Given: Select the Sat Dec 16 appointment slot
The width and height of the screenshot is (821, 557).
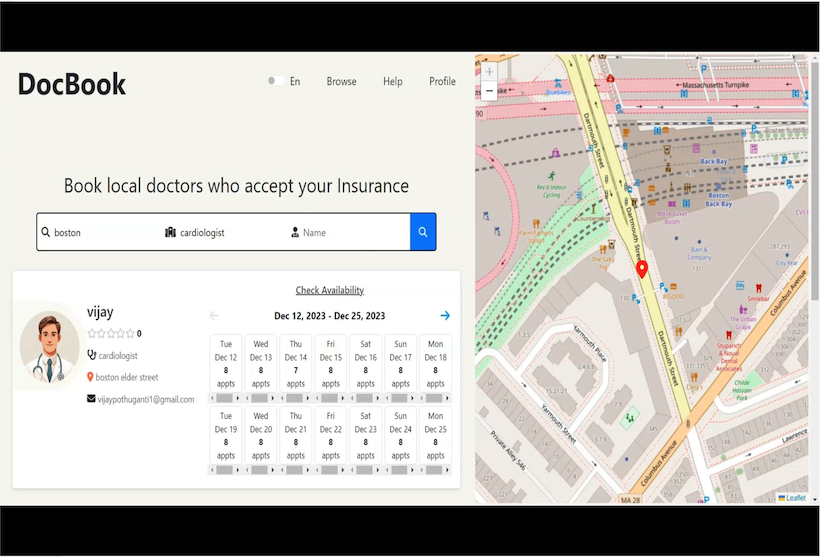Looking at the screenshot, I should click(x=365, y=363).
